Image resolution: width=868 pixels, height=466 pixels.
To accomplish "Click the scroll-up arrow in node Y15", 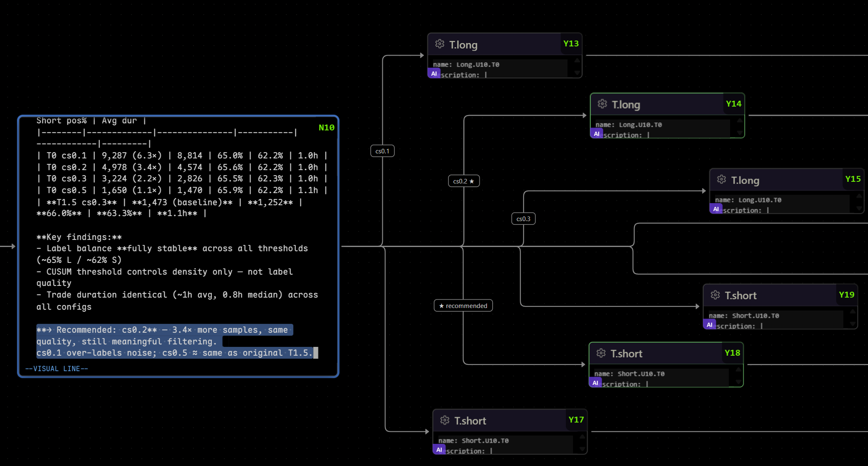I will [859, 196].
